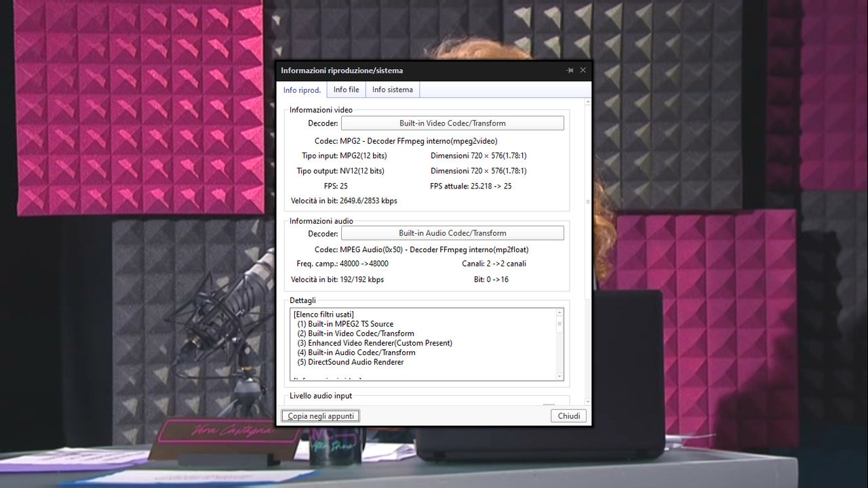Switch to the Info file tab

tap(346, 89)
